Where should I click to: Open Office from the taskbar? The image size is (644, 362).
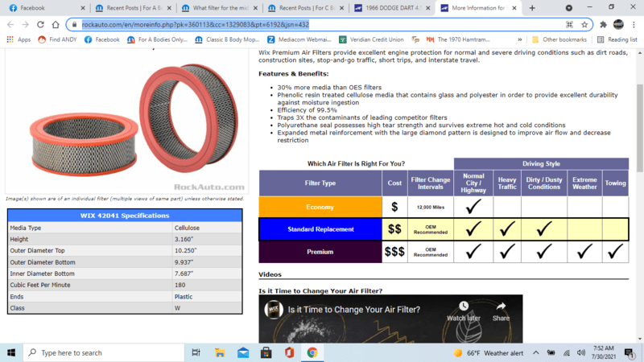[x=289, y=352]
